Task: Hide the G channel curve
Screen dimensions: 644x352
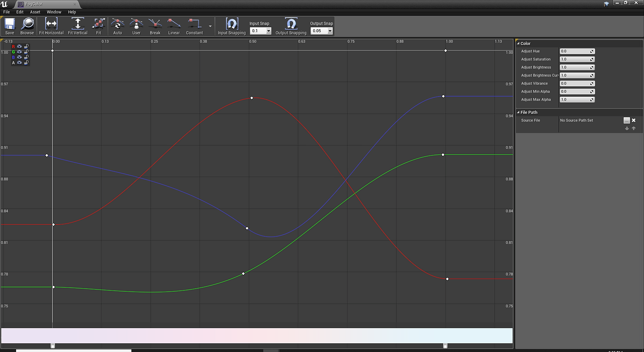Action: (x=20, y=52)
